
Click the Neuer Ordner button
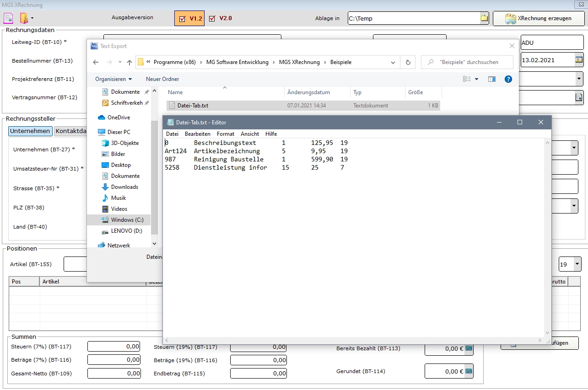point(162,79)
